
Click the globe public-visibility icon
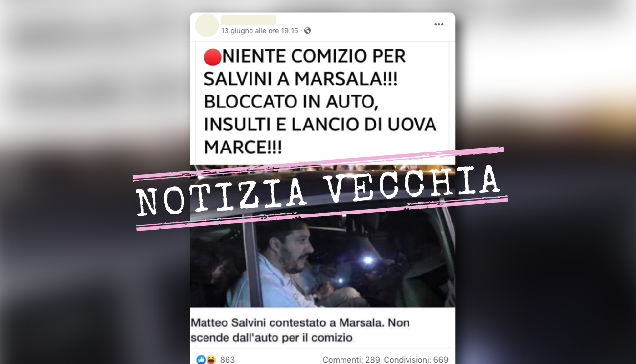307,31
